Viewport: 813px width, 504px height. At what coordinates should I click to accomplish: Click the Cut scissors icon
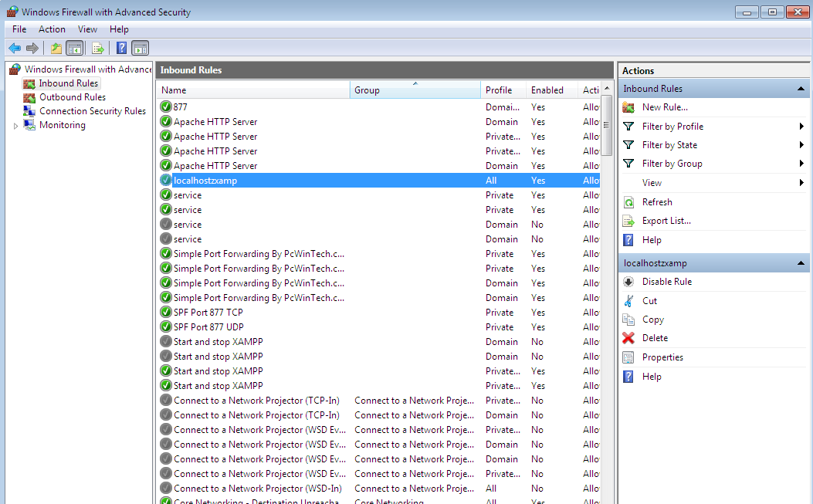tap(628, 301)
